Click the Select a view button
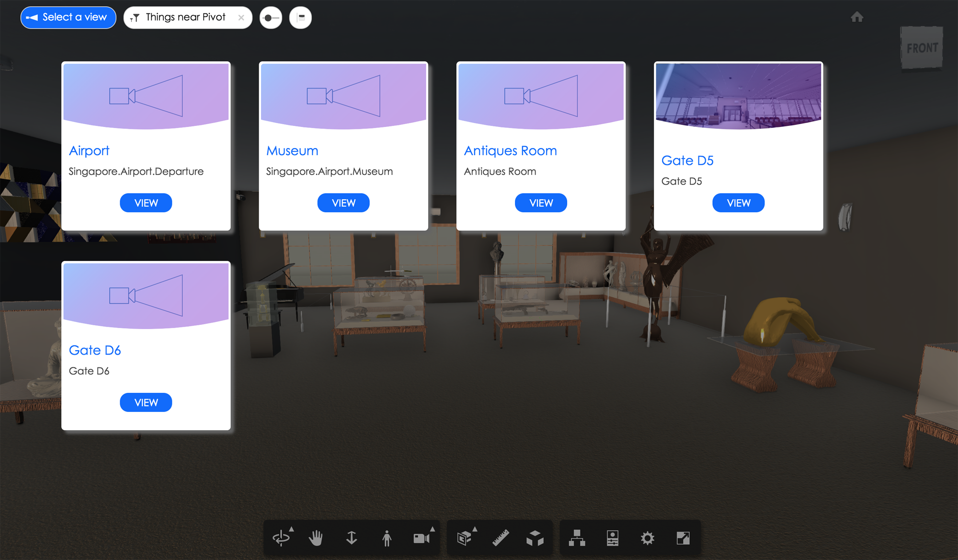The image size is (958, 560). click(68, 18)
